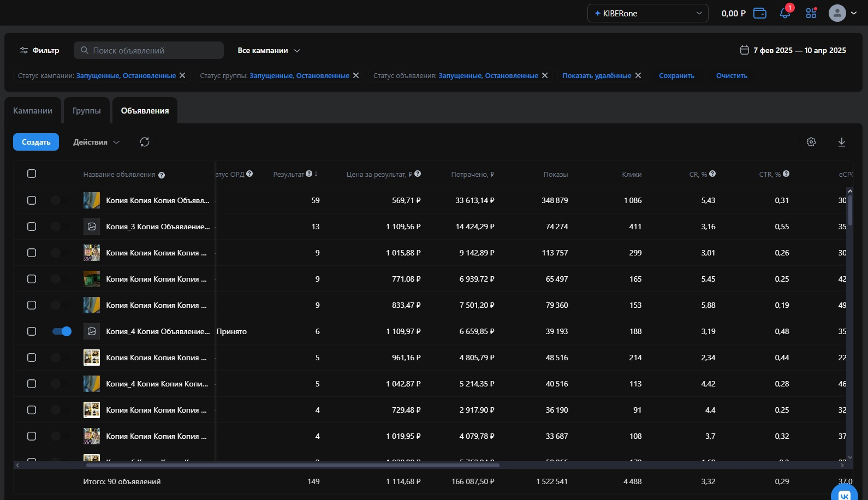Open the apps grid icon

811,13
